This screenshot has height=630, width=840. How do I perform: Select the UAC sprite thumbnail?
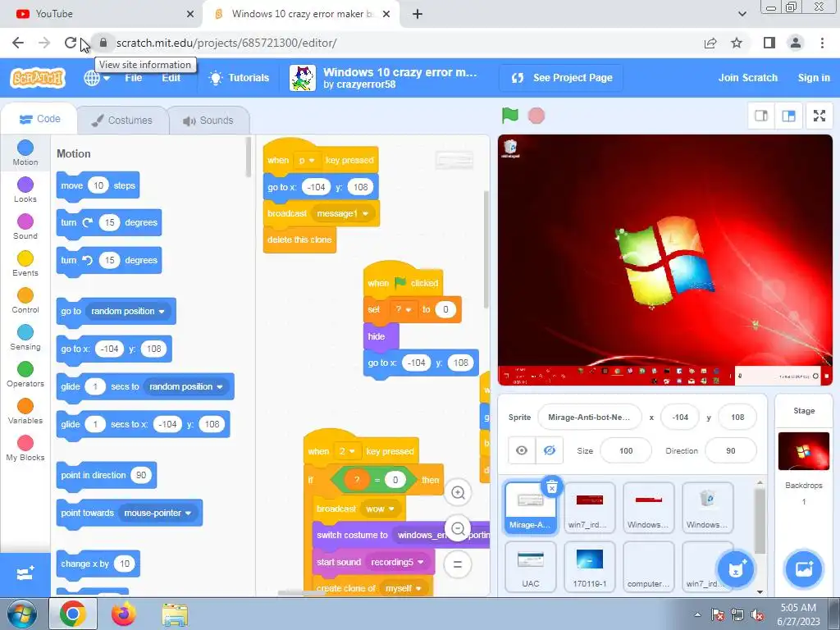click(531, 567)
